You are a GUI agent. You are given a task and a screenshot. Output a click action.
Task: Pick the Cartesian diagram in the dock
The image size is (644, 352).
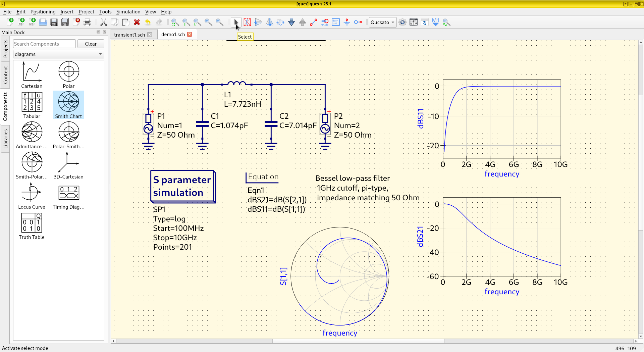coord(32,74)
